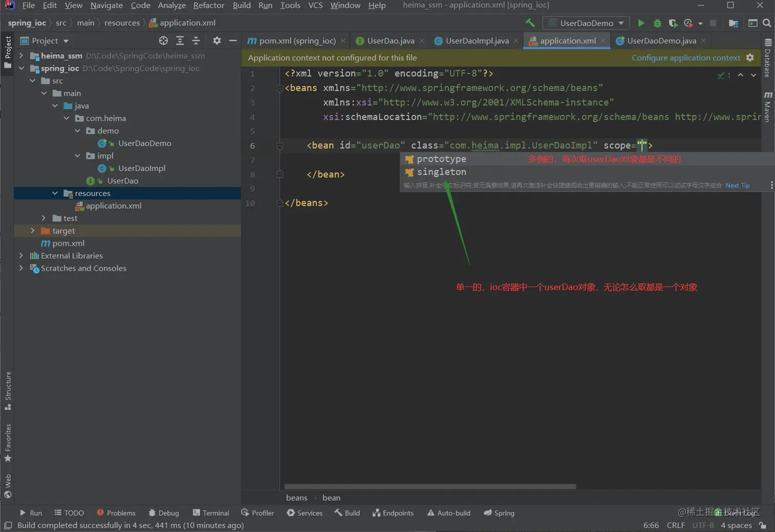Click the 6:66 cursor position indicator
The height and width of the screenshot is (532, 775).
click(651, 525)
